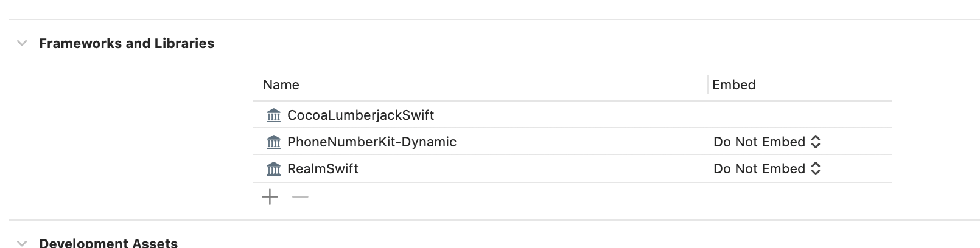Click the empty Embed cell for CocoaLumberjackSwift

point(800,115)
